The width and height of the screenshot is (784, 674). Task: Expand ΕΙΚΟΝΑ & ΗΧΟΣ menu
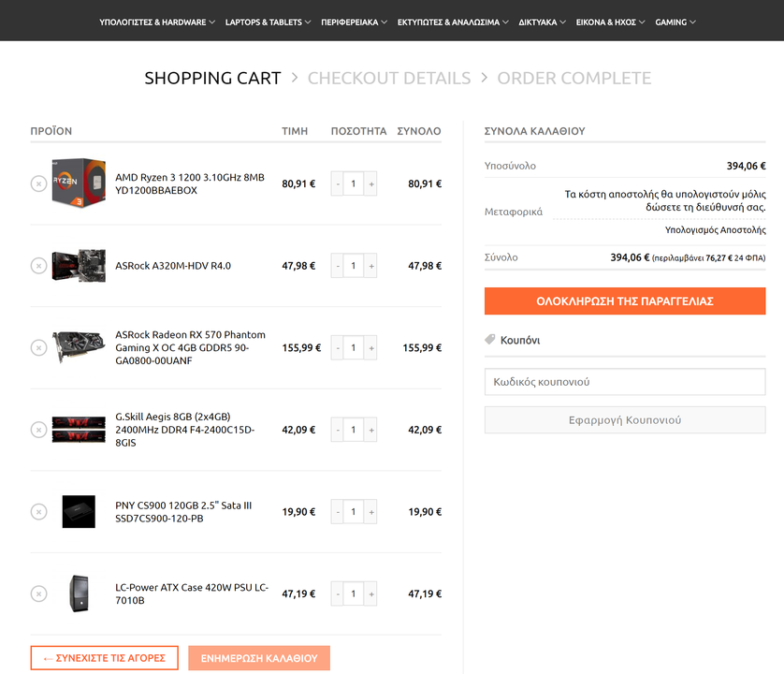pyautogui.click(x=611, y=22)
